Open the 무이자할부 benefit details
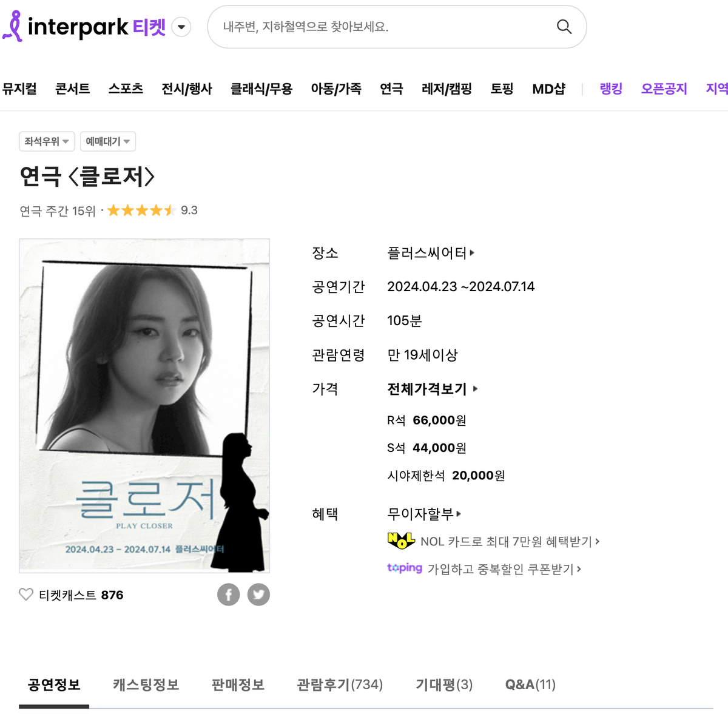 click(x=424, y=514)
